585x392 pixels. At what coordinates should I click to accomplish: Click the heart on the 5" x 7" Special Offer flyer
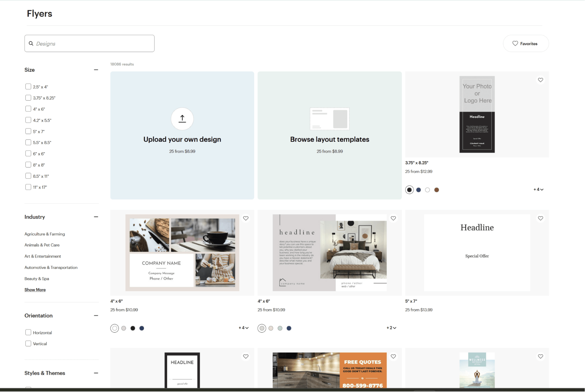[x=540, y=218]
